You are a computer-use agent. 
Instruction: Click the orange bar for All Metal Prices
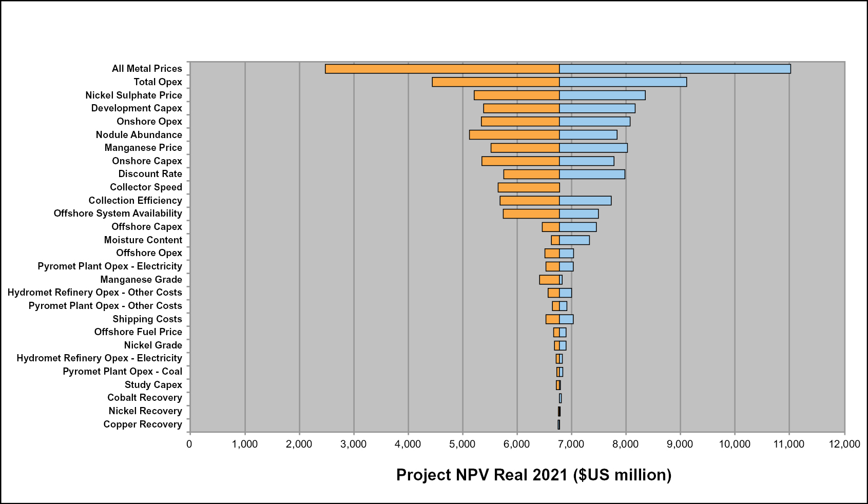click(442, 69)
